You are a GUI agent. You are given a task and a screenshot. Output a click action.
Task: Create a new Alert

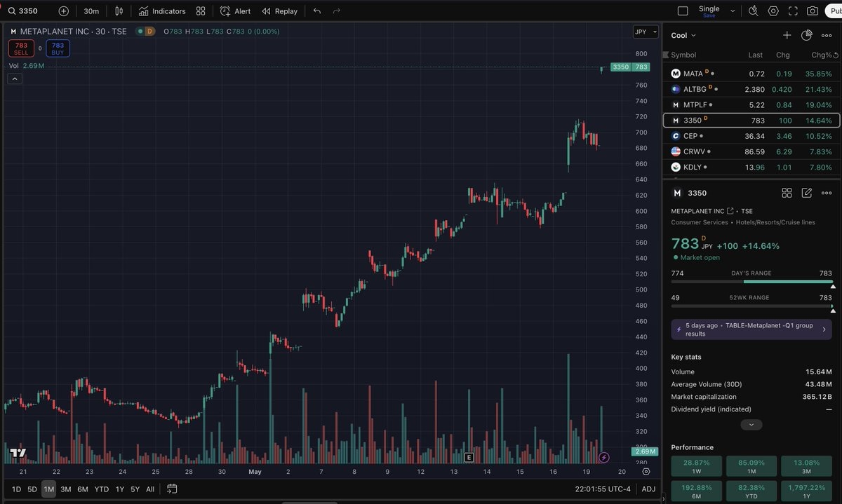[x=235, y=11]
